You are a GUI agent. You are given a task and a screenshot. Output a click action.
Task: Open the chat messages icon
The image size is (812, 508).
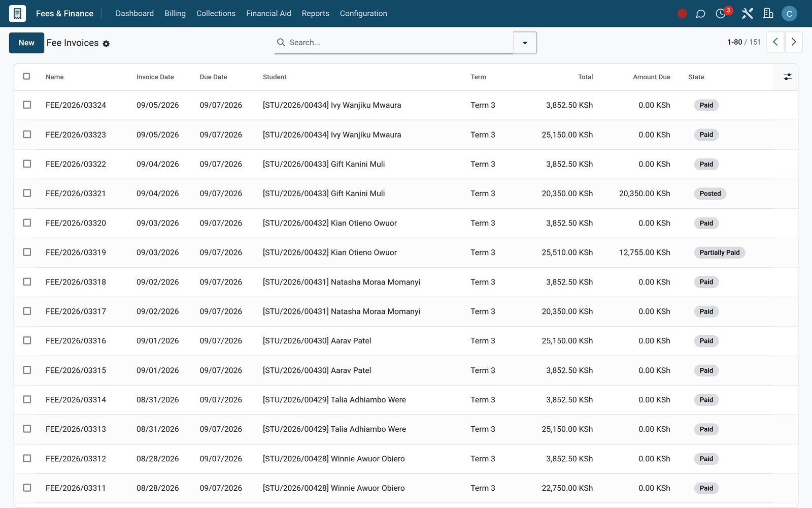coord(700,14)
